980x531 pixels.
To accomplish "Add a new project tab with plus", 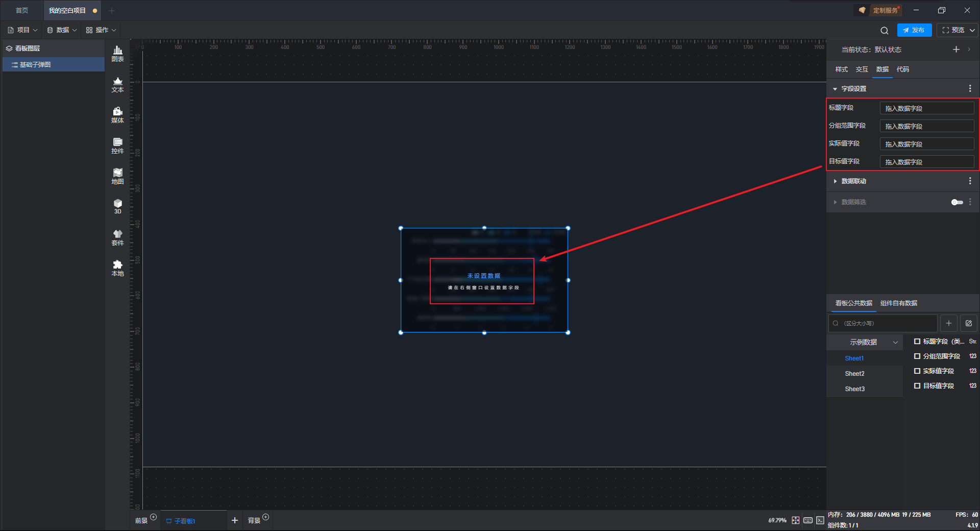I will tap(112, 11).
